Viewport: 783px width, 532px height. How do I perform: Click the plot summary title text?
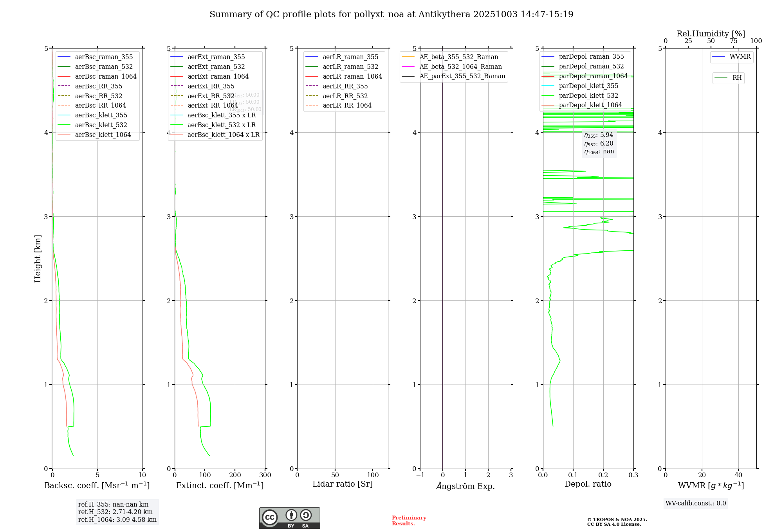click(391, 14)
